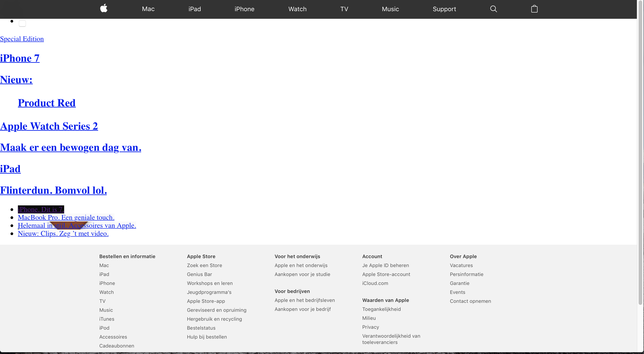
Task: Open the Watch menu in top navigation
Action: 297,9
